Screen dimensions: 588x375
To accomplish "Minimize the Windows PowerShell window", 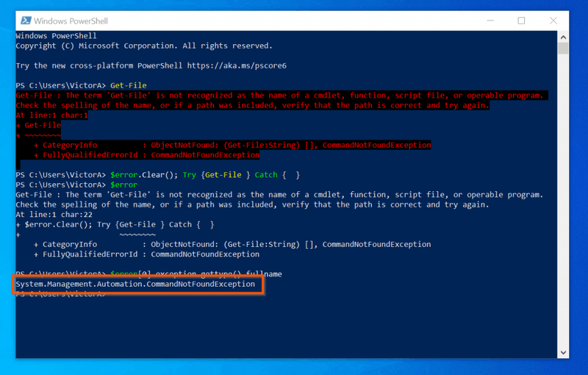I will click(x=490, y=21).
